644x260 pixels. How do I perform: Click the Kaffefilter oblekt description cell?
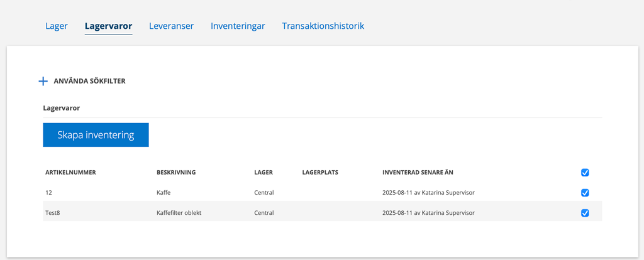tap(179, 213)
